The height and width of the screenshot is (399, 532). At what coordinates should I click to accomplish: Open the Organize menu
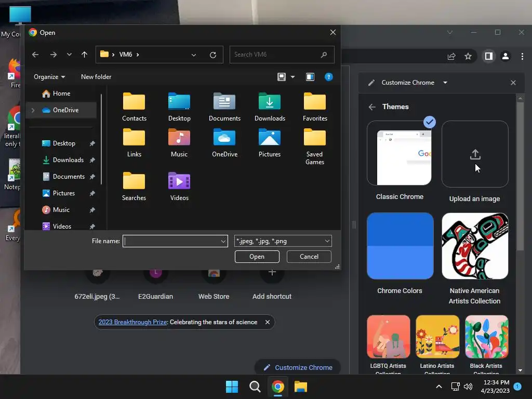click(x=49, y=77)
